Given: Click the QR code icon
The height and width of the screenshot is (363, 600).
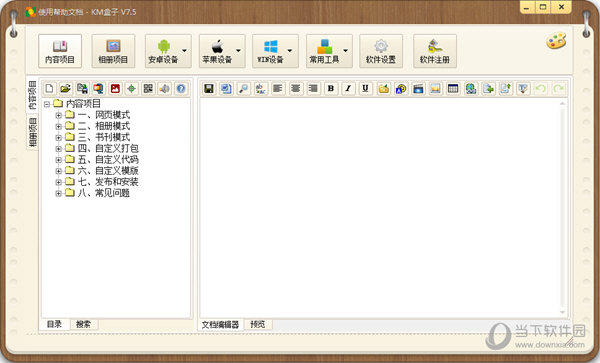Looking at the screenshot, I should pos(148,89).
